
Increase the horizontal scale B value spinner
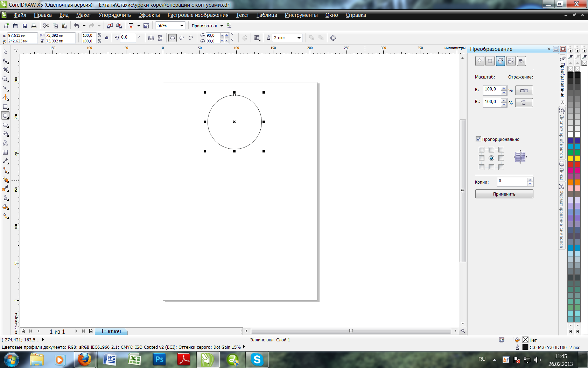coord(504,88)
